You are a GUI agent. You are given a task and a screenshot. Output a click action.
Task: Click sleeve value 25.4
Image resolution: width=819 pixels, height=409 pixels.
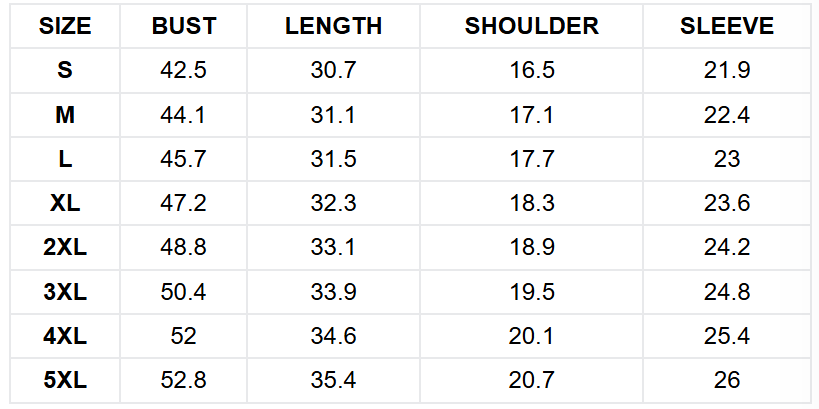[727, 336]
